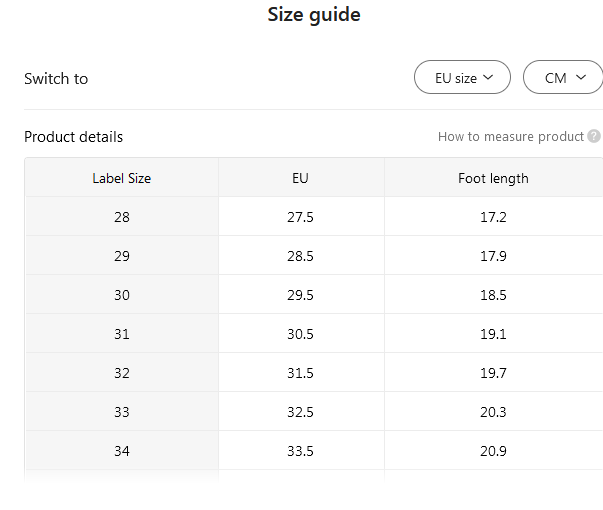603x510 pixels.
Task: Click the Product details label
Action: [x=73, y=137]
